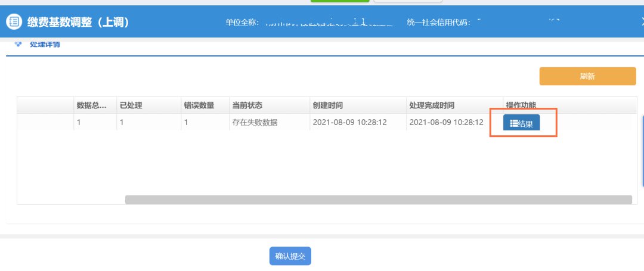Click the 存在失败数据 status cell
The height and width of the screenshot is (271, 644).
[x=270, y=122]
